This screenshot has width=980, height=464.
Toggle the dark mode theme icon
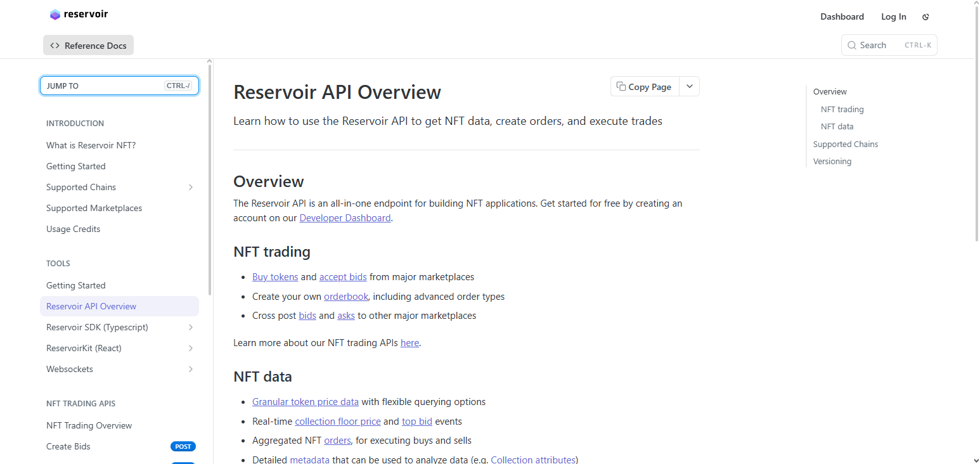pos(925,17)
